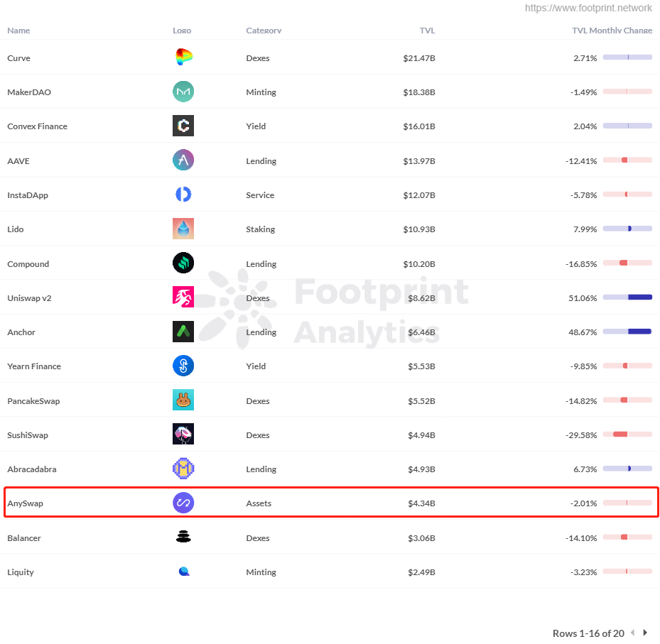
Task: Click the MakerDAO logo icon
Action: [x=183, y=92]
